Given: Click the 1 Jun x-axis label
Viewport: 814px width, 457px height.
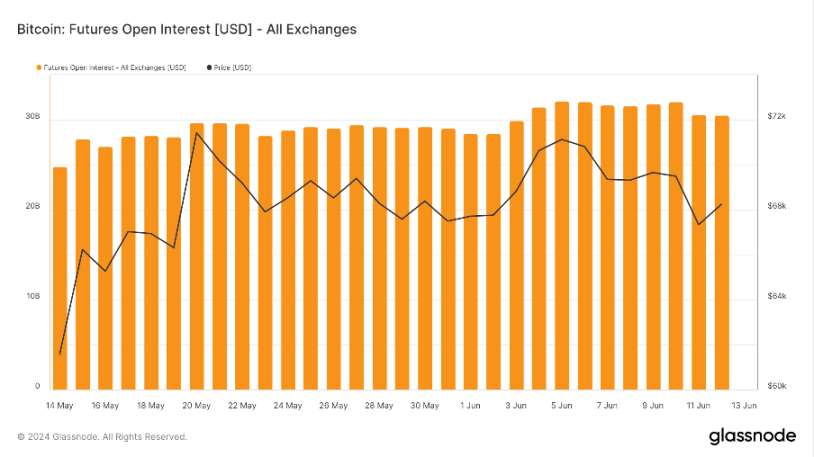Looking at the screenshot, I should coord(470,406).
